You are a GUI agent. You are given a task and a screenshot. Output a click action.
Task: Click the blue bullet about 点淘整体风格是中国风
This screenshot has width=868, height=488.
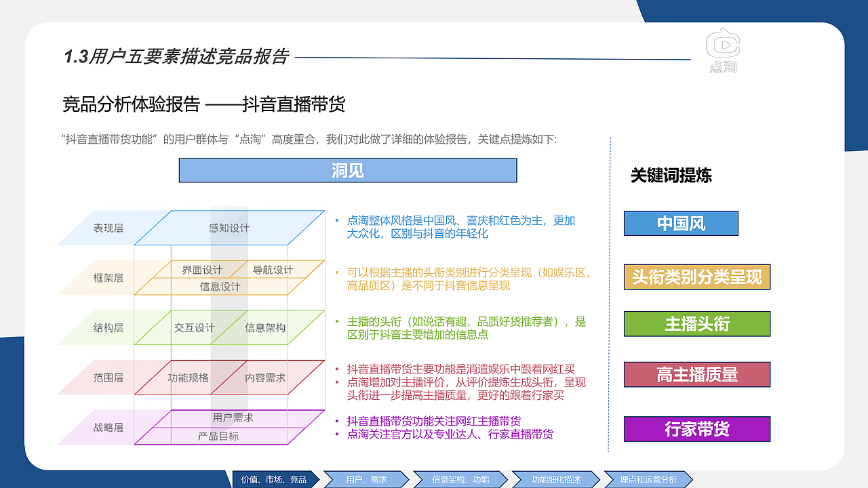click(x=461, y=227)
